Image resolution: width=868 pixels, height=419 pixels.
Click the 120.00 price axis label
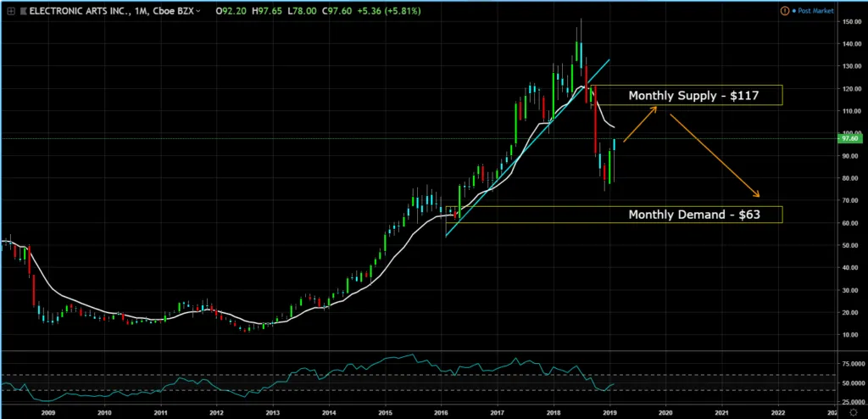(x=852, y=89)
